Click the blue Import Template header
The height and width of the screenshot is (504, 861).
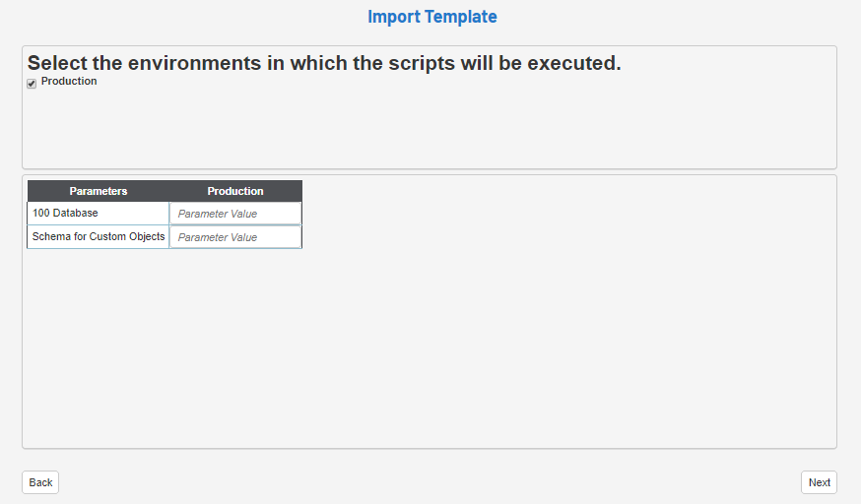coord(431,17)
